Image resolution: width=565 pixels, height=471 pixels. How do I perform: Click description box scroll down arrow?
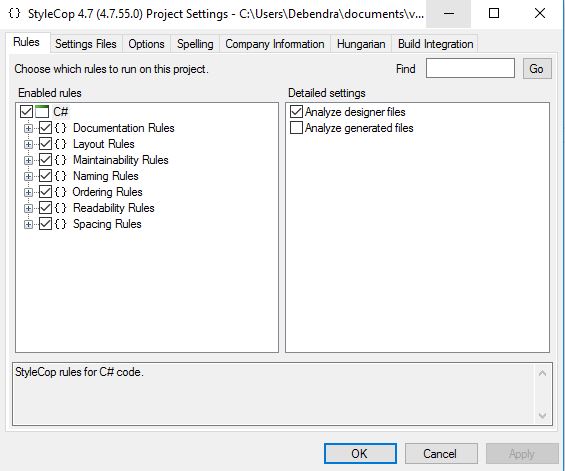(542, 416)
